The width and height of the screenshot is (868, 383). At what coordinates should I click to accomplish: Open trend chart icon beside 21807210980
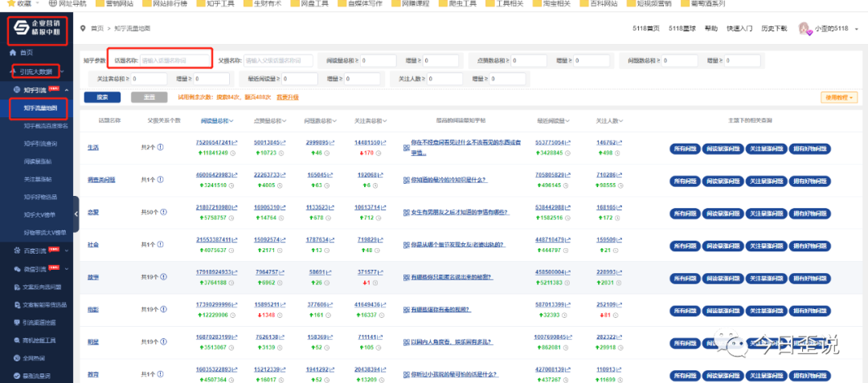(x=235, y=207)
